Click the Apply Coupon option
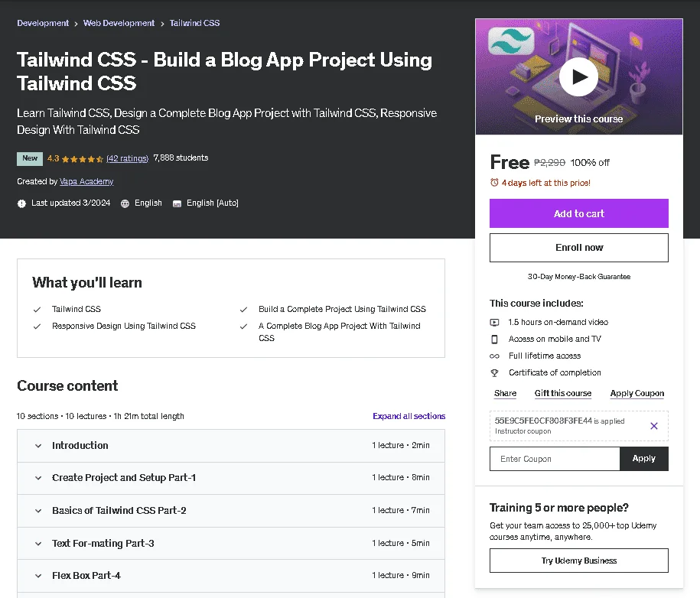Viewport: 700px width, 598px height. (637, 393)
